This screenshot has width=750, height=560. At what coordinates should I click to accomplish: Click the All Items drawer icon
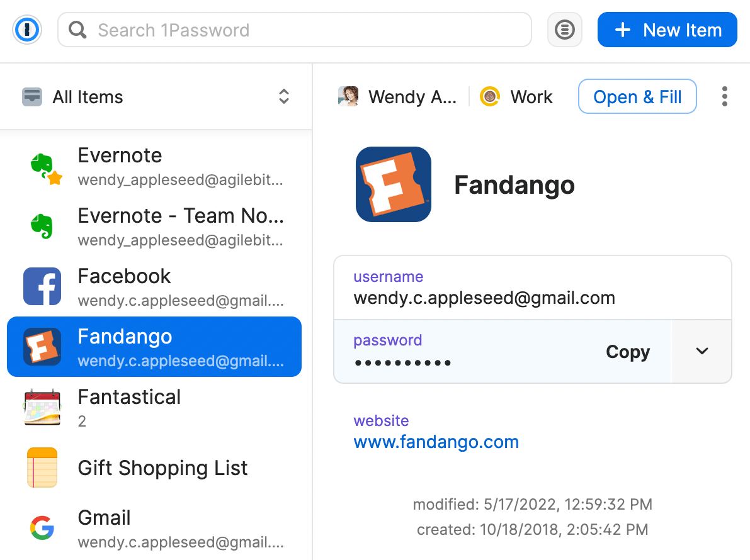pos(32,96)
